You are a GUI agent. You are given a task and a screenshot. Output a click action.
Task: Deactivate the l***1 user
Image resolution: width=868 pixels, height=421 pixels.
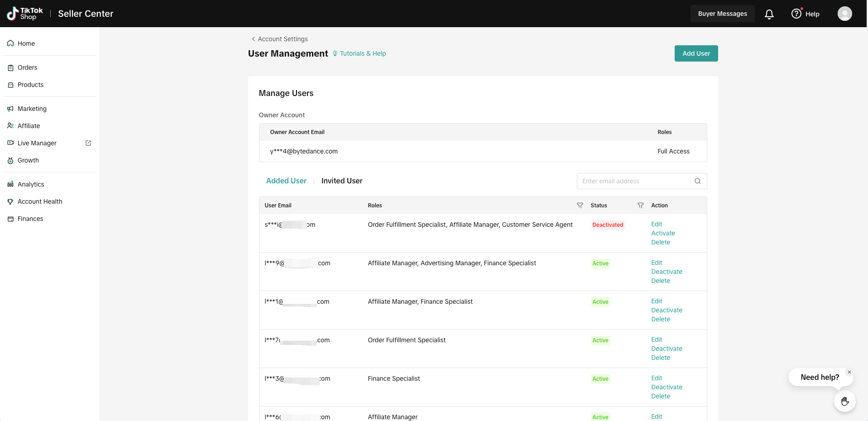coord(667,310)
